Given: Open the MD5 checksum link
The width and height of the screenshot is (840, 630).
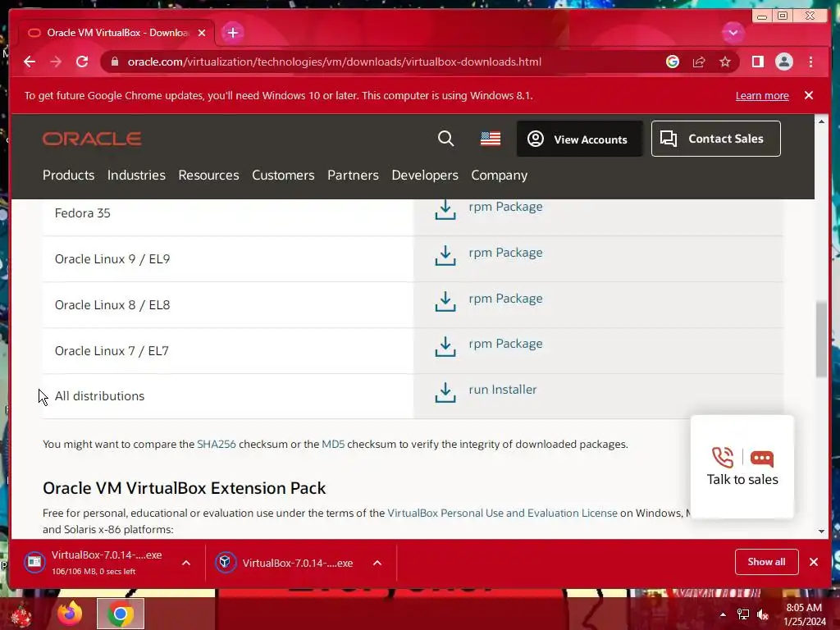Looking at the screenshot, I should 333,444.
